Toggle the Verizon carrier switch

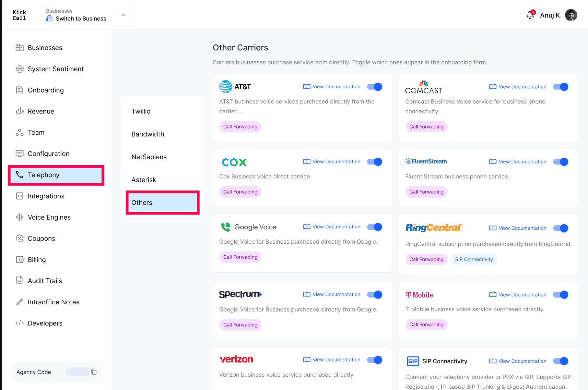pos(375,360)
